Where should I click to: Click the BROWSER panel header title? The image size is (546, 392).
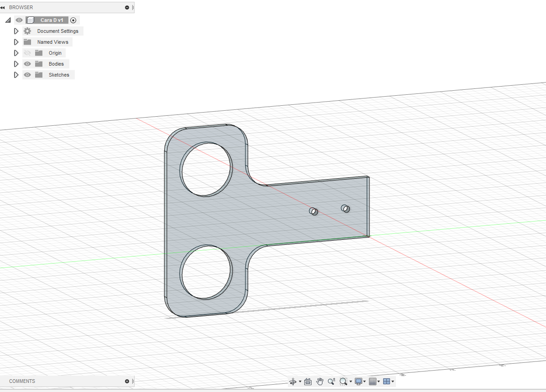(21, 7)
